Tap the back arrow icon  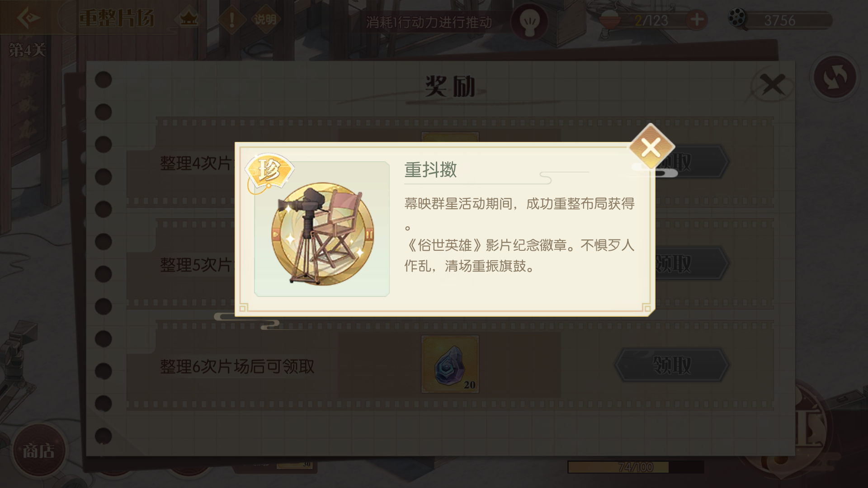click(29, 19)
